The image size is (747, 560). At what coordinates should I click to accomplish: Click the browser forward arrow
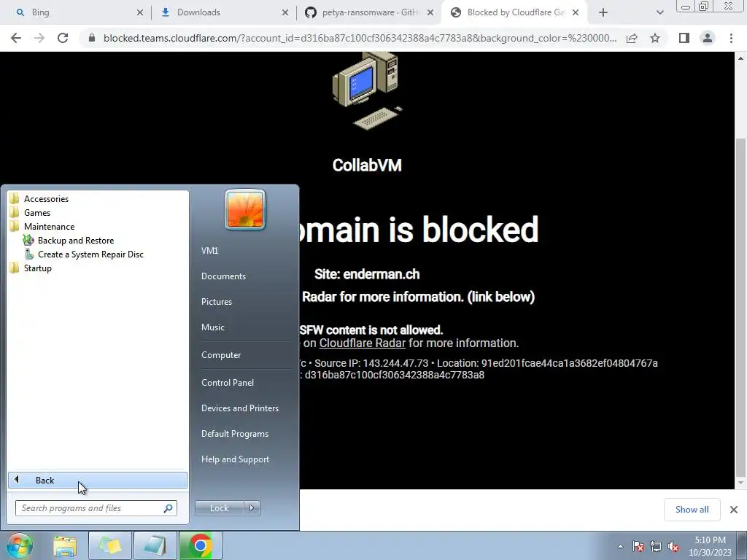tap(39, 38)
